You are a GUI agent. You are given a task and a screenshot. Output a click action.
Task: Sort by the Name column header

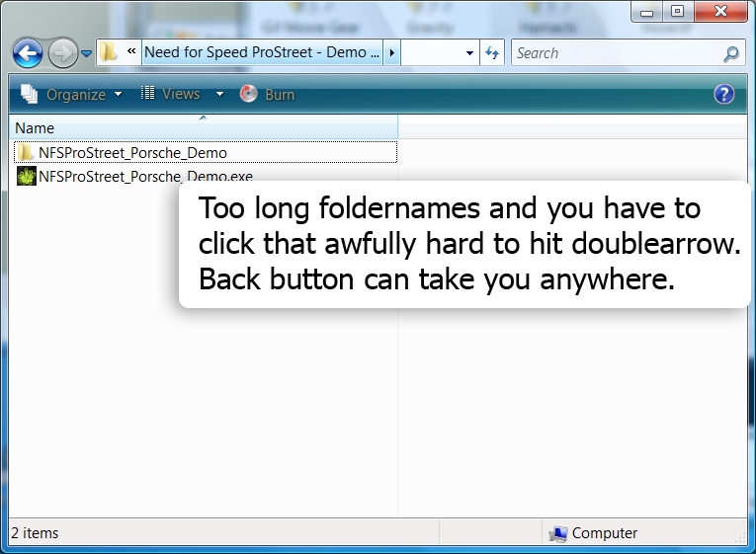pos(204,128)
